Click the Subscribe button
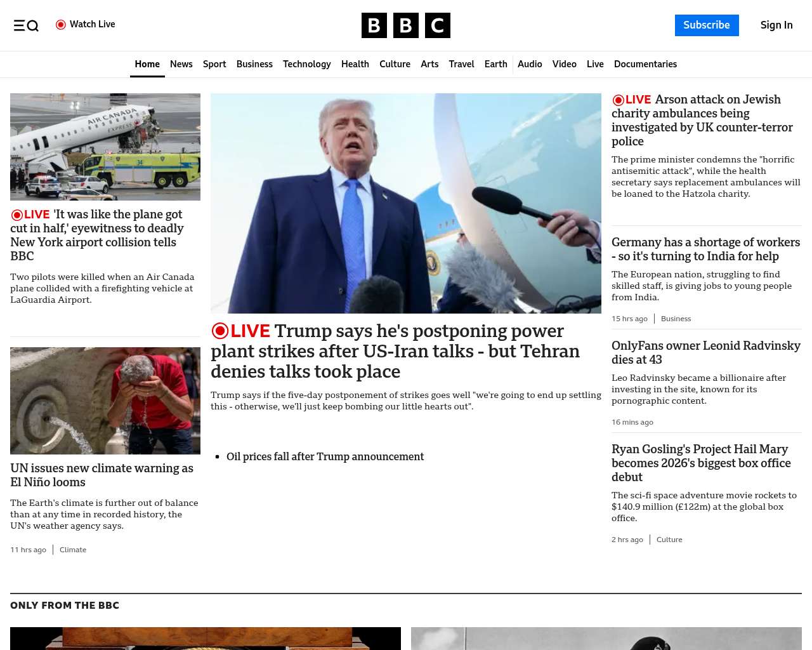The image size is (812, 650). click(707, 25)
